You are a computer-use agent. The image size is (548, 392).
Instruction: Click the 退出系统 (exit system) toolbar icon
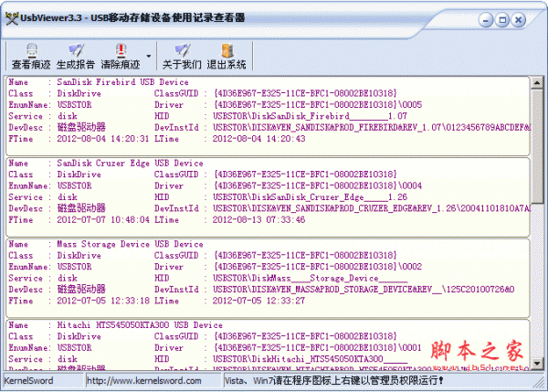[x=227, y=56]
